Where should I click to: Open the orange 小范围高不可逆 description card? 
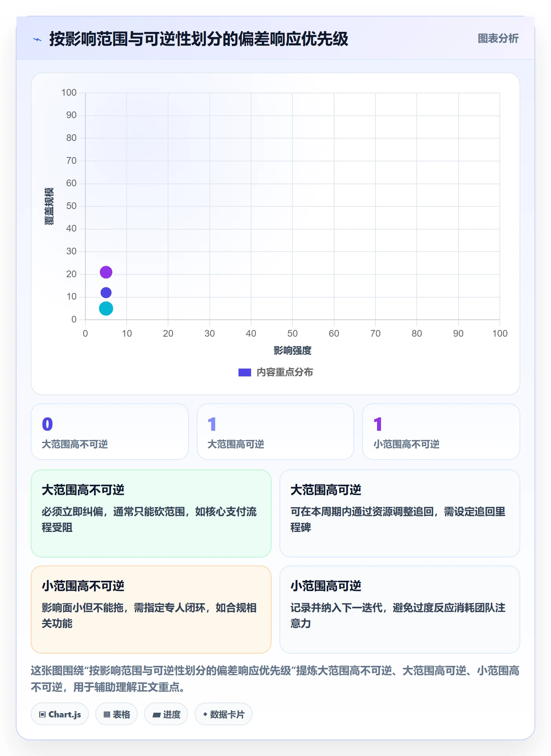tap(151, 610)
